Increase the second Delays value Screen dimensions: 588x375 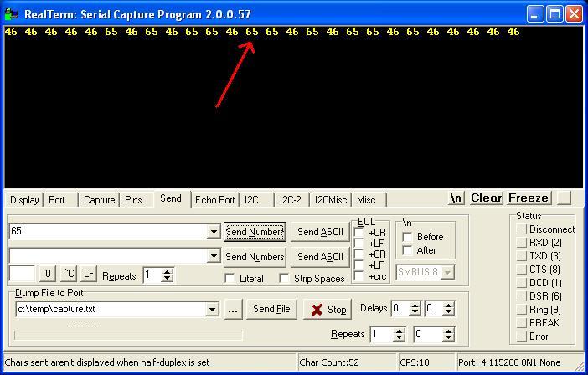(x=448, y=306)
